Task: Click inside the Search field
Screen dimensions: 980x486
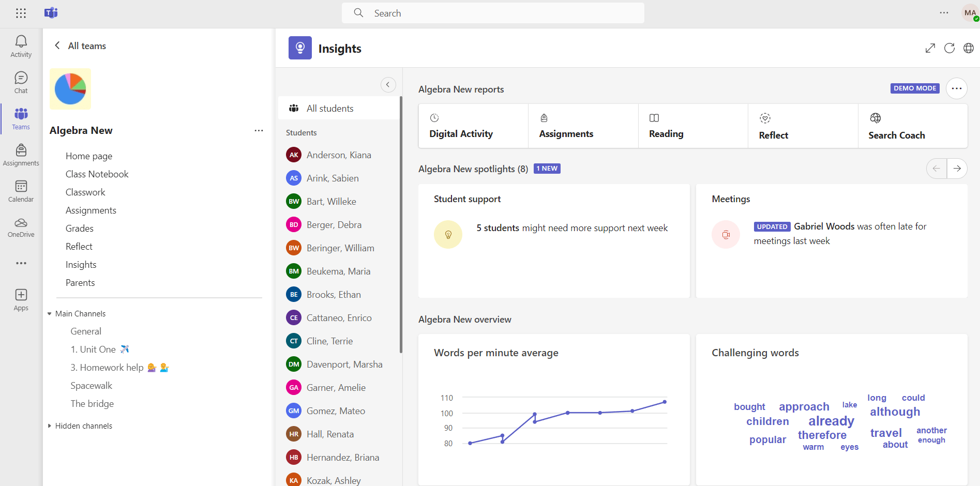Action: (492, 13)
